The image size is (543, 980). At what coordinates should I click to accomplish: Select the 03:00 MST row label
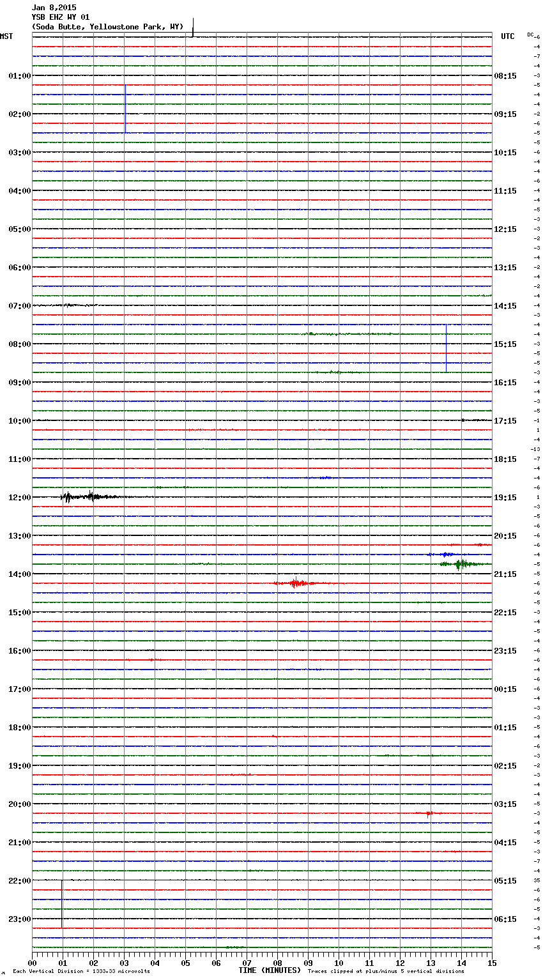19,153
